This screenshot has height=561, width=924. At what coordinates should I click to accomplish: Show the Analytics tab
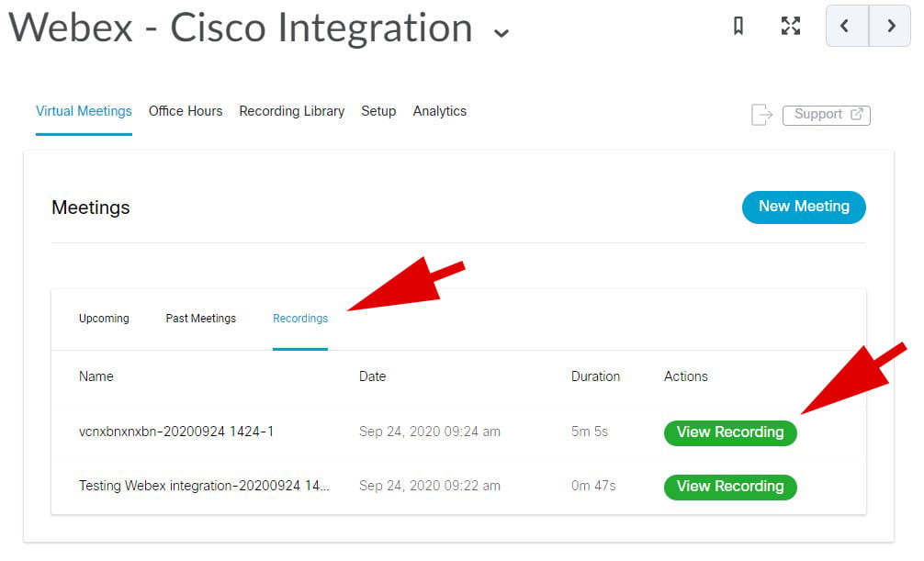coord(439,111)
